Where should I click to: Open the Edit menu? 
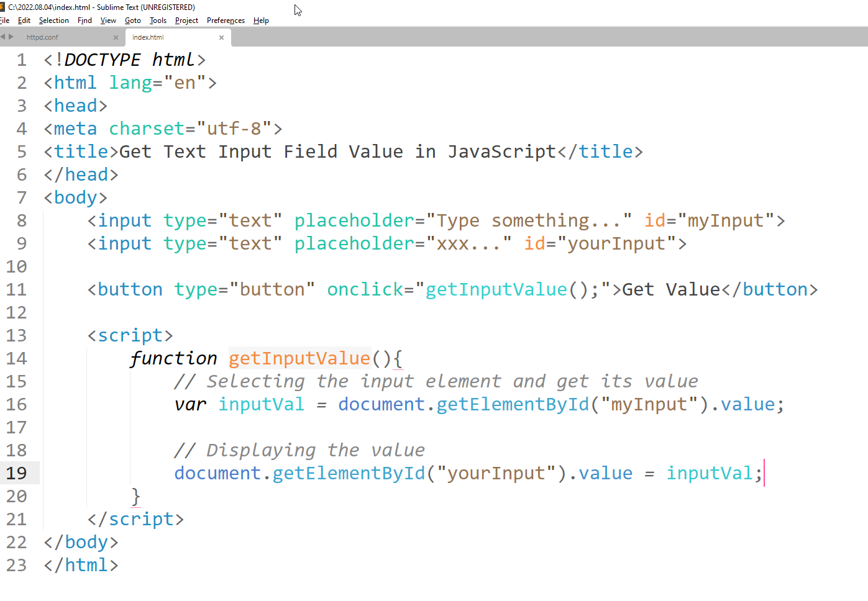(x=24, y=20)
